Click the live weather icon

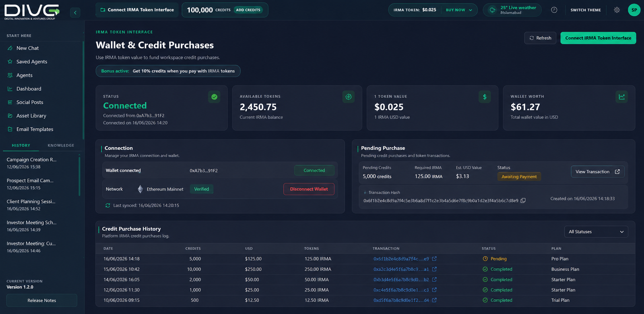tap(492, 10)
